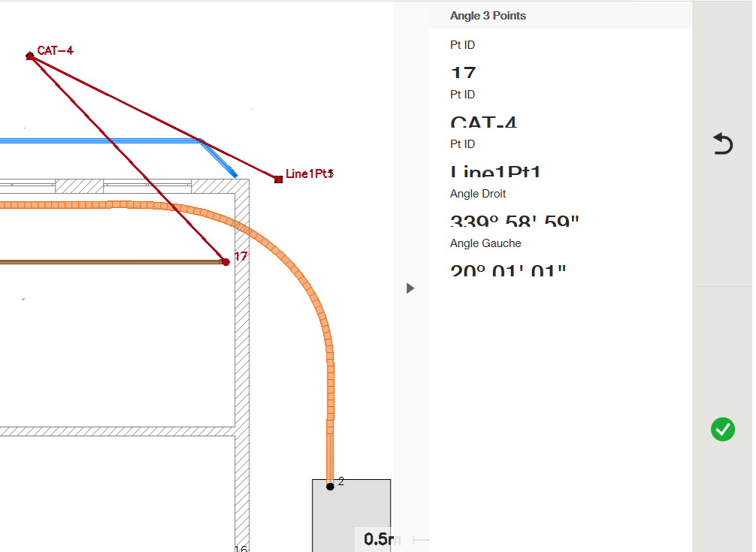Screen dimensions: 756x552
Task: Select the blue horizontal line
Action: (98, 140)
